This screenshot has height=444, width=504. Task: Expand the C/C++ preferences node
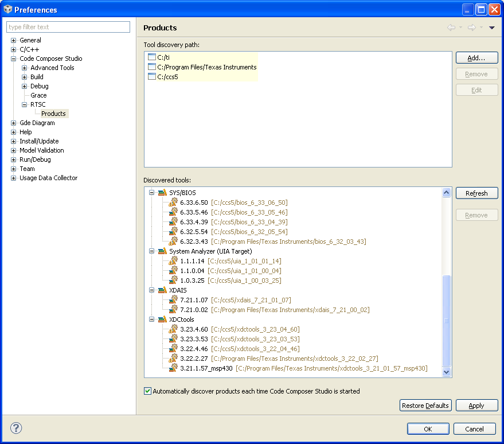[x=14, y=49]
